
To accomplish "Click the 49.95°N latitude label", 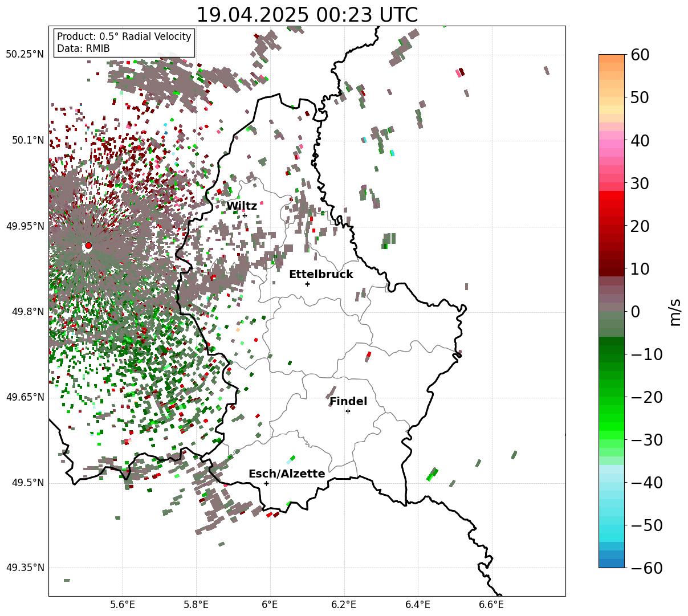I will click(25, 226).
